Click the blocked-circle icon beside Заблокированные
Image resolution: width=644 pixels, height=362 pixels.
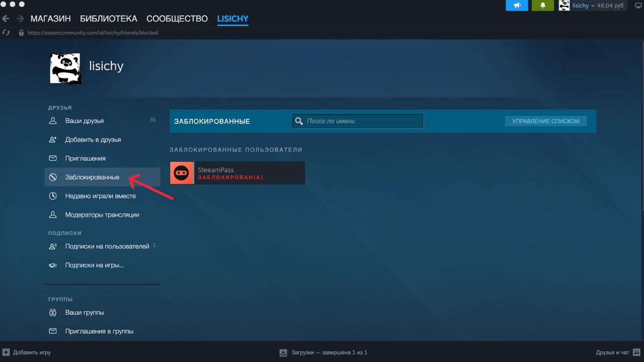53,177
